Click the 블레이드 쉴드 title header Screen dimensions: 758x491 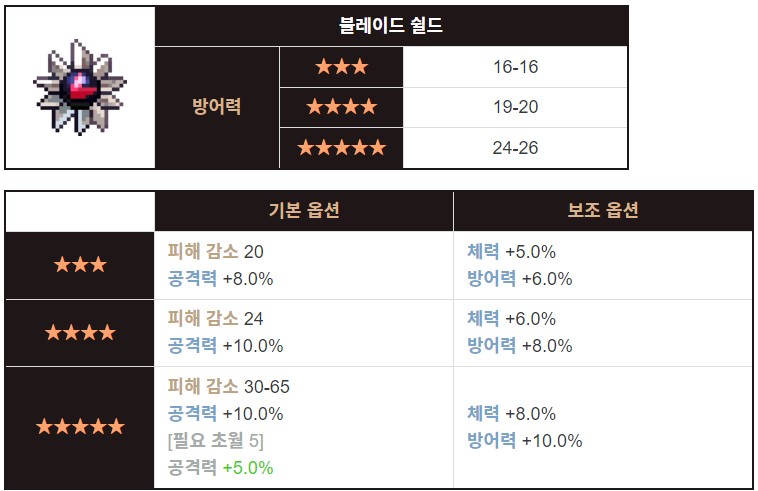391,26
